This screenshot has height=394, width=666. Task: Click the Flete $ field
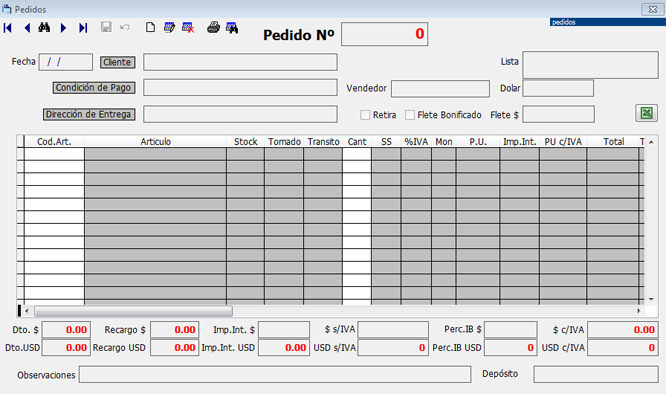point(559,115)
